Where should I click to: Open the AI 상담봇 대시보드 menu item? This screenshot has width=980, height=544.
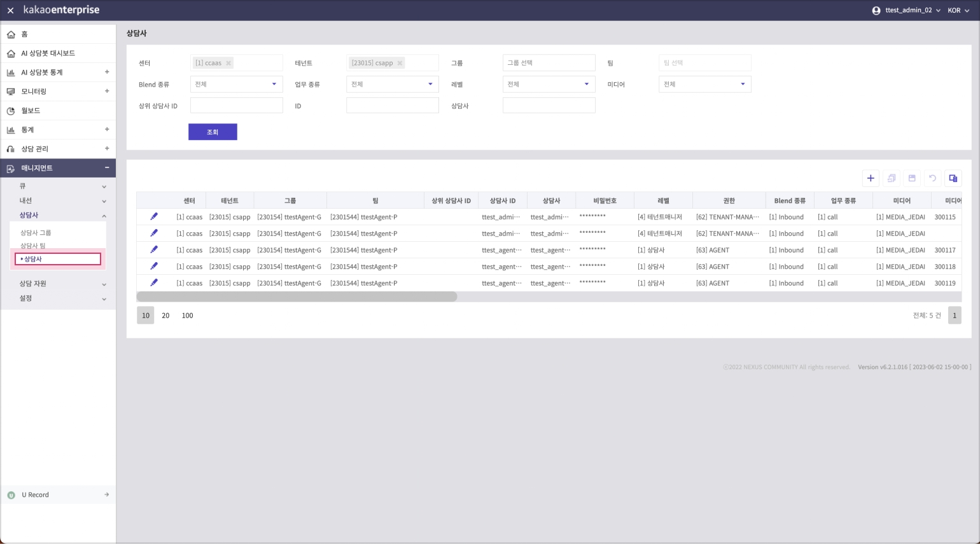[48, 53]
